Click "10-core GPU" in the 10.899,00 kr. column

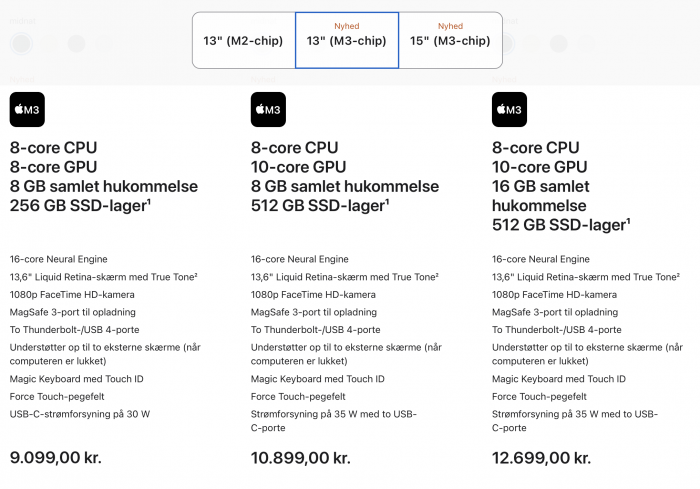click(x=299, y=167)
